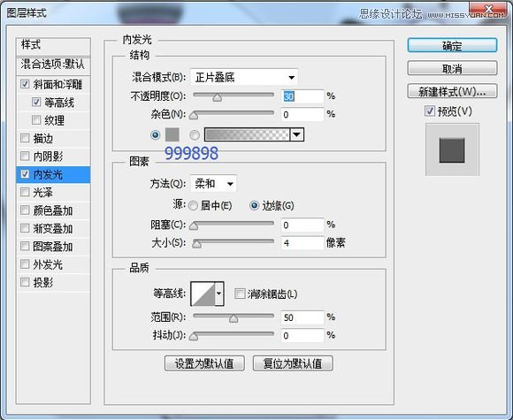The height and width of the screenshot is (420, 513).
Task: Toggle the 斜面和浮雕 checkbox
Action: 25,84
